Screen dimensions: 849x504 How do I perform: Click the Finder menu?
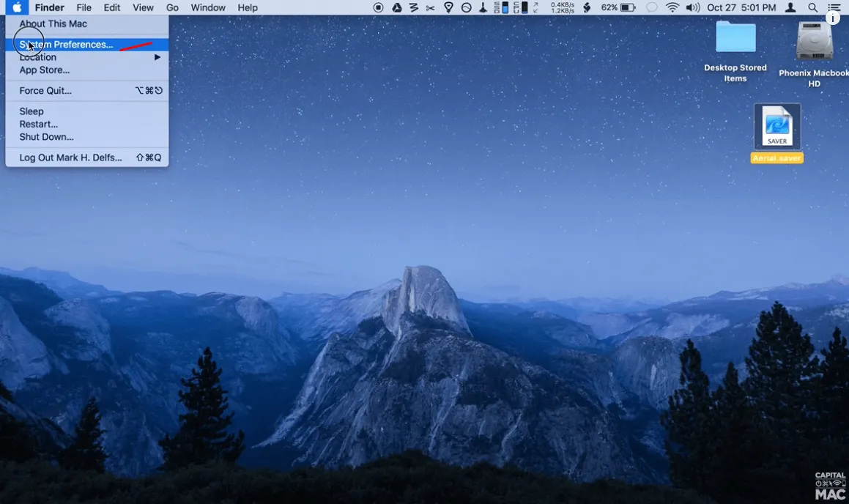click(x=49, y=7)
